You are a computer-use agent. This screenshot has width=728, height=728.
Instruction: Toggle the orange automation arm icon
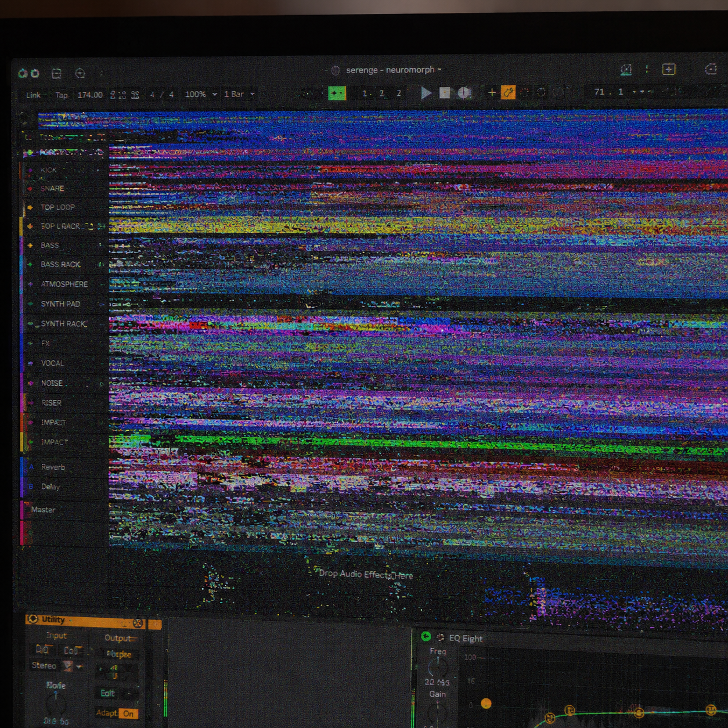[508, 92]
